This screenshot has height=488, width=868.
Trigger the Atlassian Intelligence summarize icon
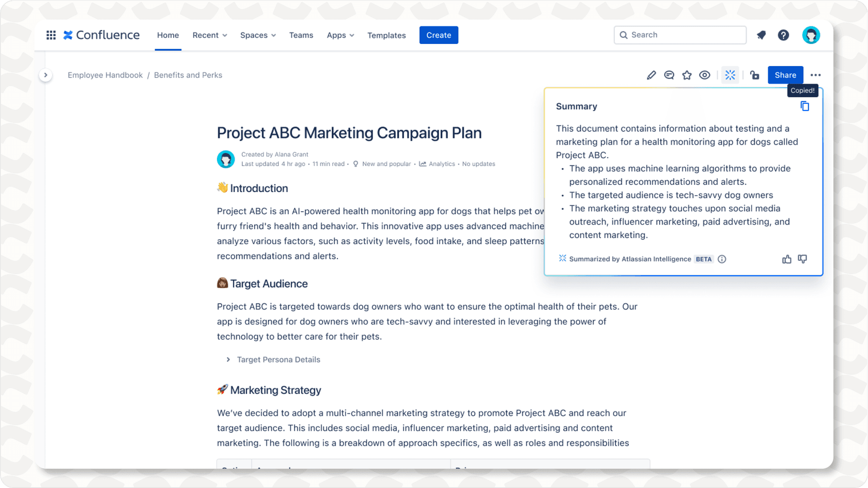pos(730,75)
